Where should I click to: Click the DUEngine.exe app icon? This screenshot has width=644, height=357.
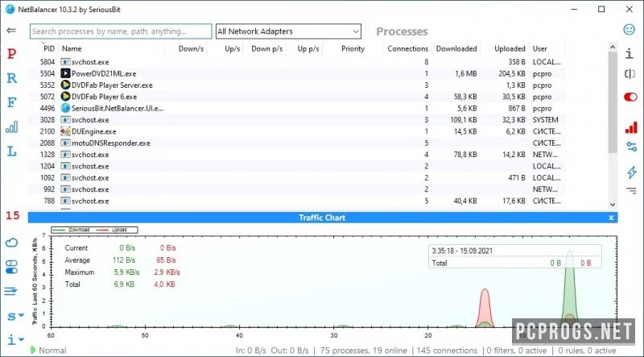point(65,131)
